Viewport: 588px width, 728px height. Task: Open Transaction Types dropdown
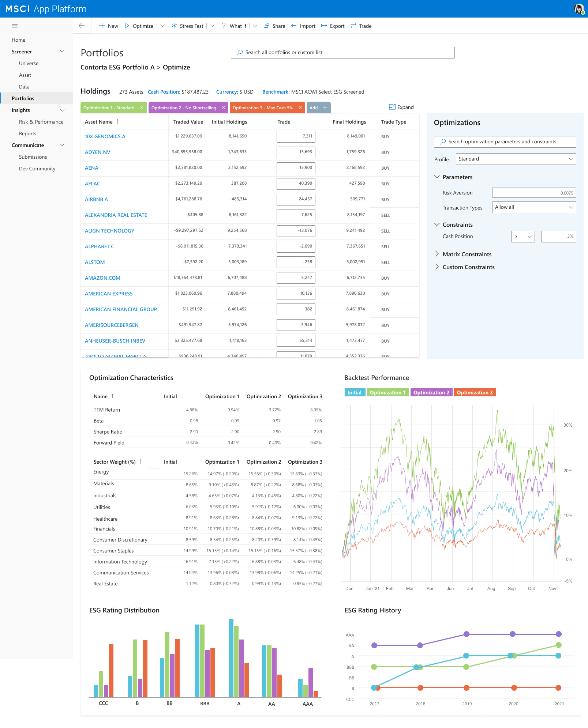[x=534, y=207]
